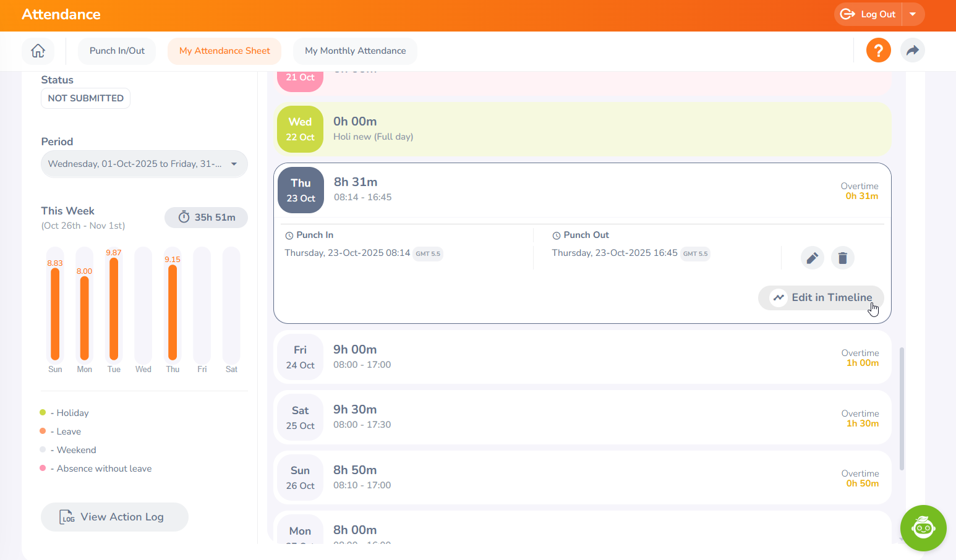Open the Period date range dropdown
956x560 pixels.
(x=144, y=164)
